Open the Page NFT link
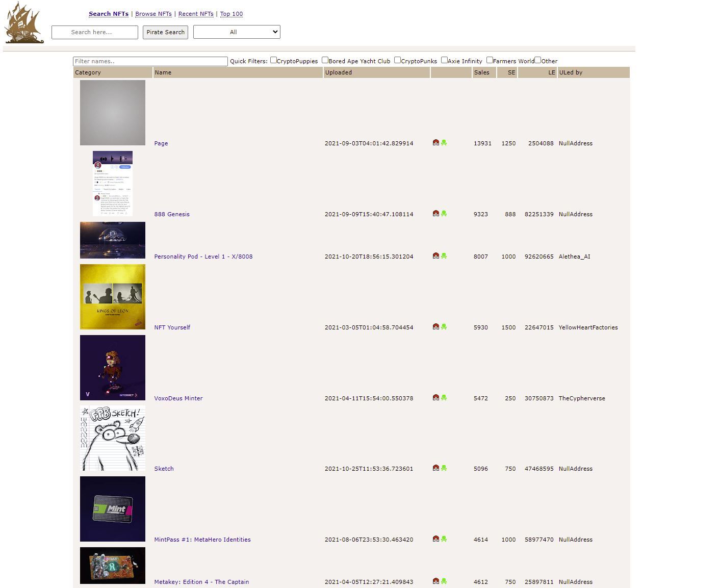Image resolution: width=720 pixels, height=588 pixels. coord(161,143)
